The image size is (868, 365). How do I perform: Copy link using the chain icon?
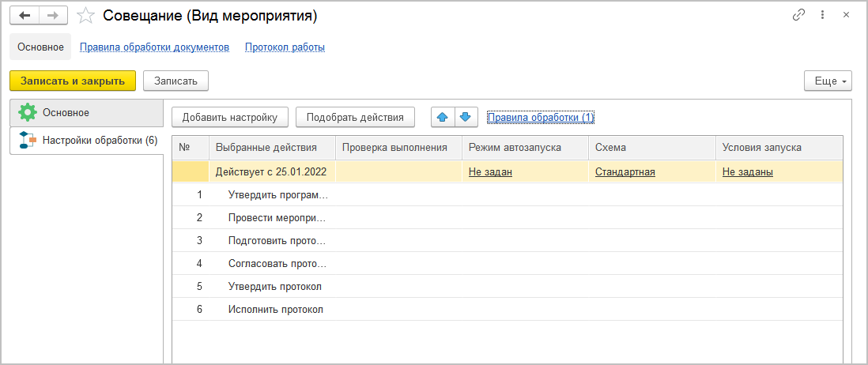pos(798,16)
